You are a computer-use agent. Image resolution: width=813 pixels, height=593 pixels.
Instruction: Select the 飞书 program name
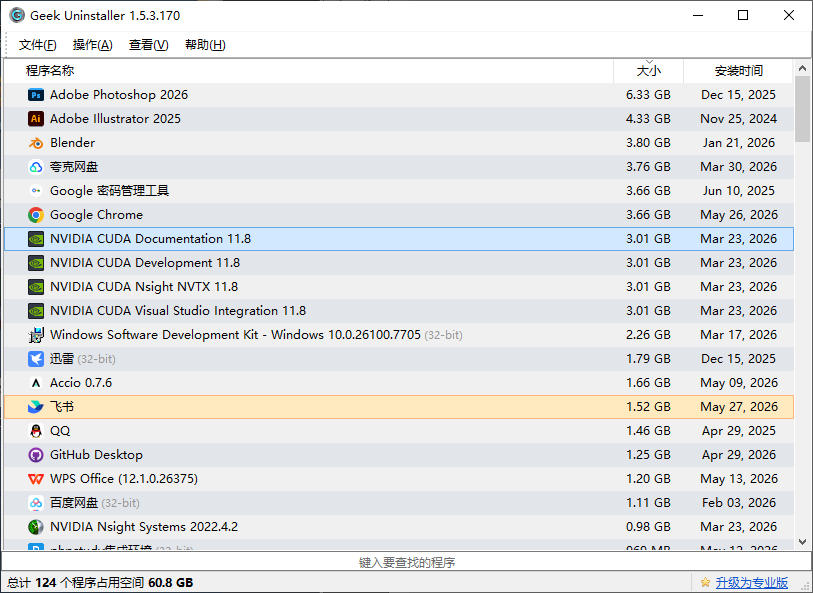62,407
